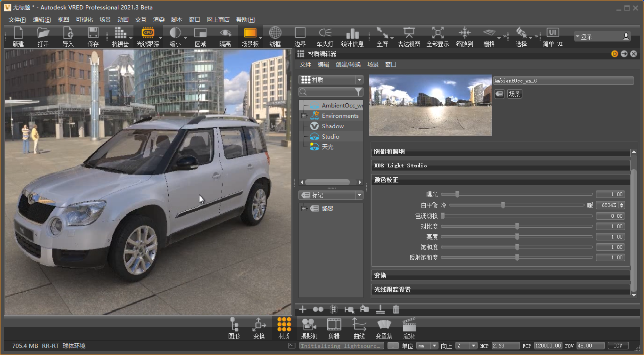Toggle CPU raytracing with the 光线跟踪 icon
Screen dimensions: 644x355
tap(148, 37)
